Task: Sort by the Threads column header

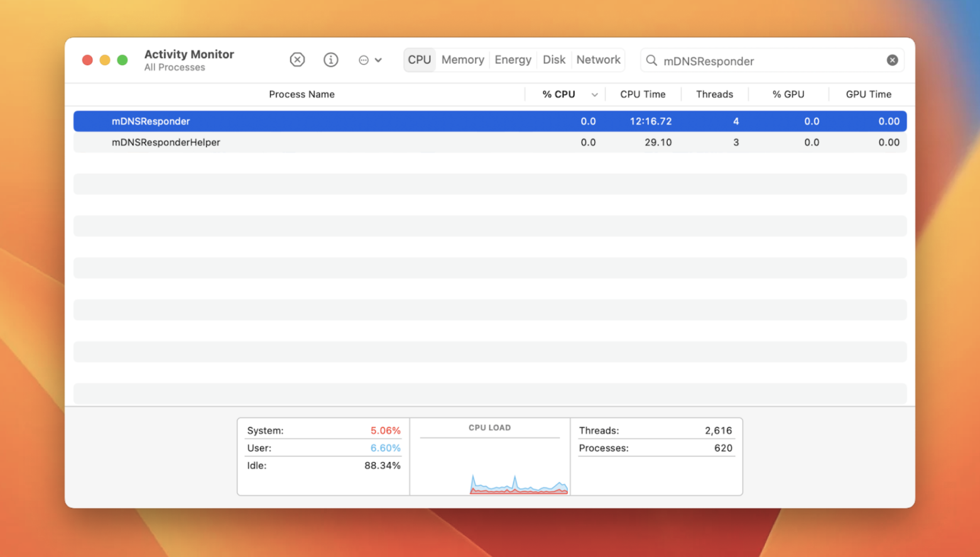Action: (x=714, y=94)
